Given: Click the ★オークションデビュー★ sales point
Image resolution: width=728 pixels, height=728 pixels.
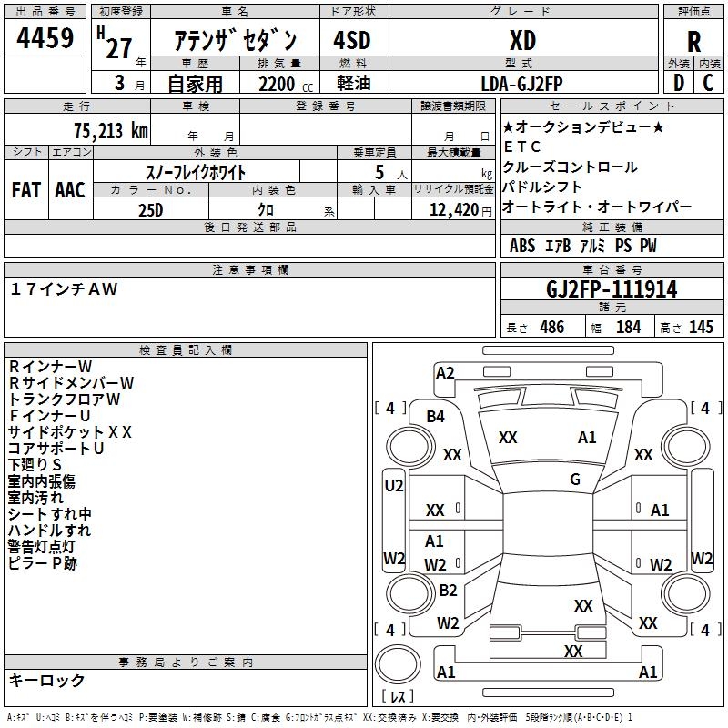Looking at the screenshot, I should 583,126.
